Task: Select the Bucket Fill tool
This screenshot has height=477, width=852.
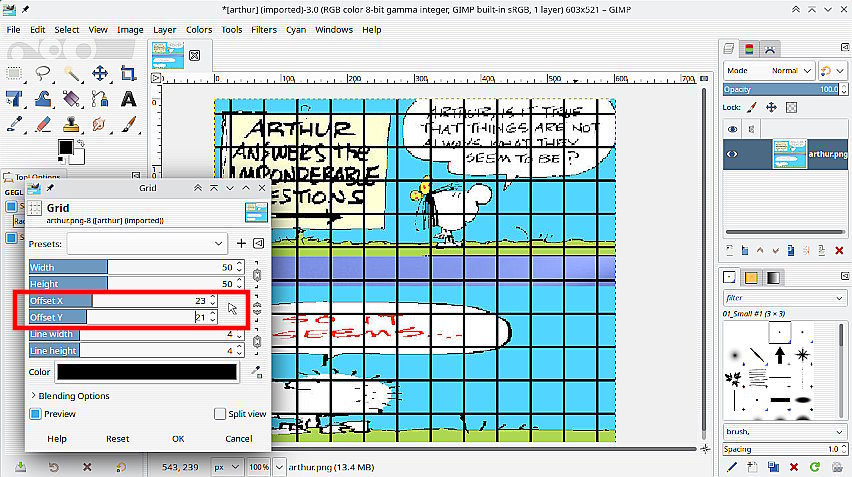Action: click(71, 99)
